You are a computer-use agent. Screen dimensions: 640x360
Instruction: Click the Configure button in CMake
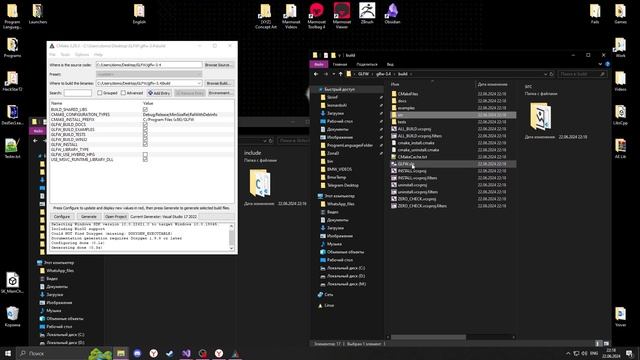point(62,216)
